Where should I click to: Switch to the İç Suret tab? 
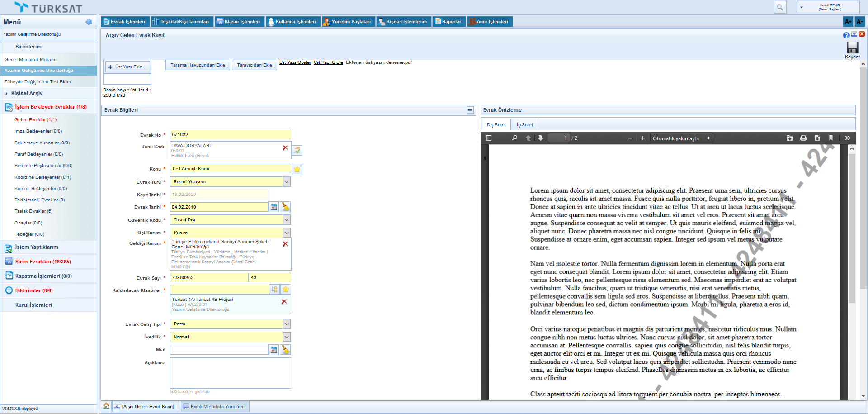tap(524, 125)
